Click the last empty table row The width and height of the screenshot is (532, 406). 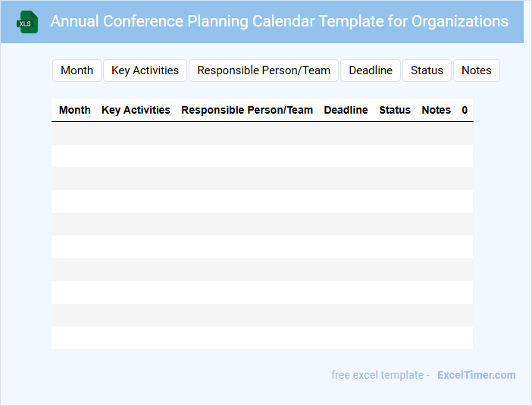pos(262,338)
